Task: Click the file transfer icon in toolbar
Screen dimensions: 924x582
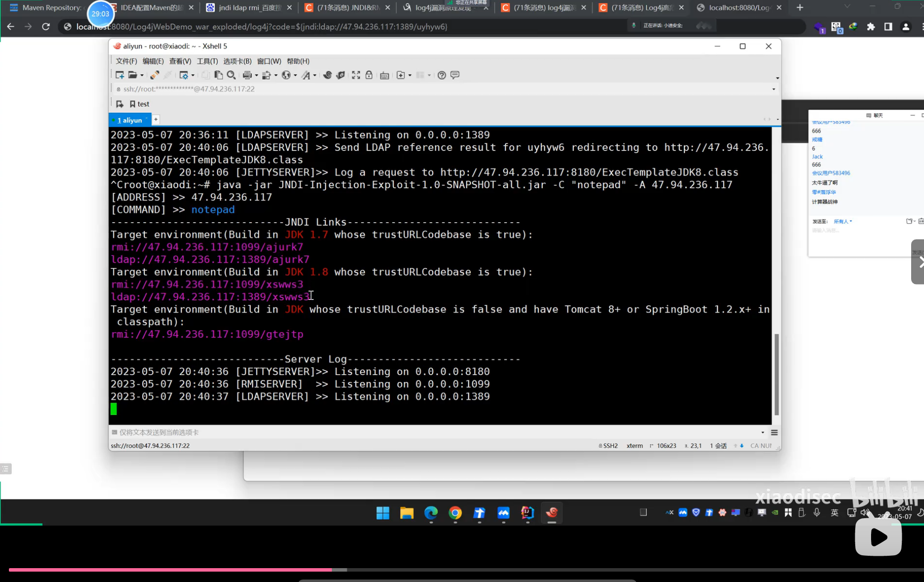Action: coord(267,75)
